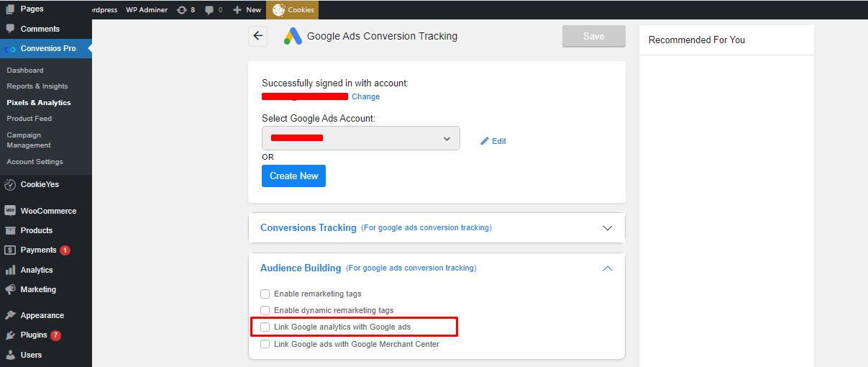The height and width of the screenshot is (367, 868).
Task: Click the Users person icon
Action: (10, 355)
